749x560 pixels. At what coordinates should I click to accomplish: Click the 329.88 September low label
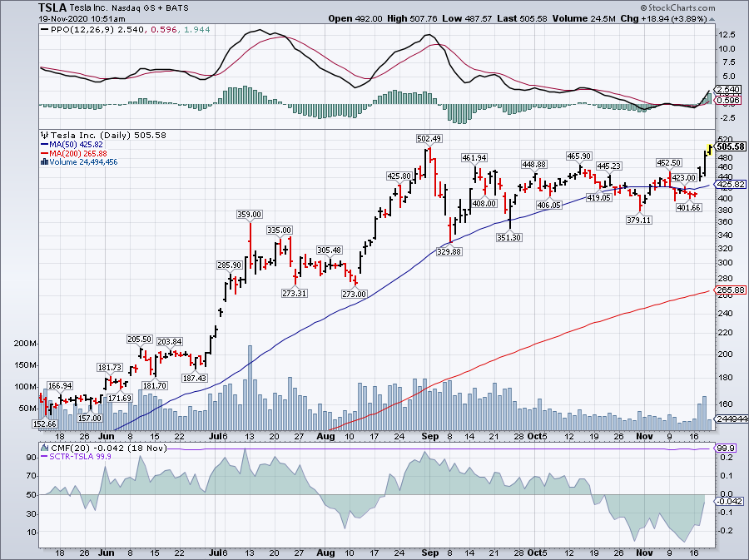click(x=449, y=251)
